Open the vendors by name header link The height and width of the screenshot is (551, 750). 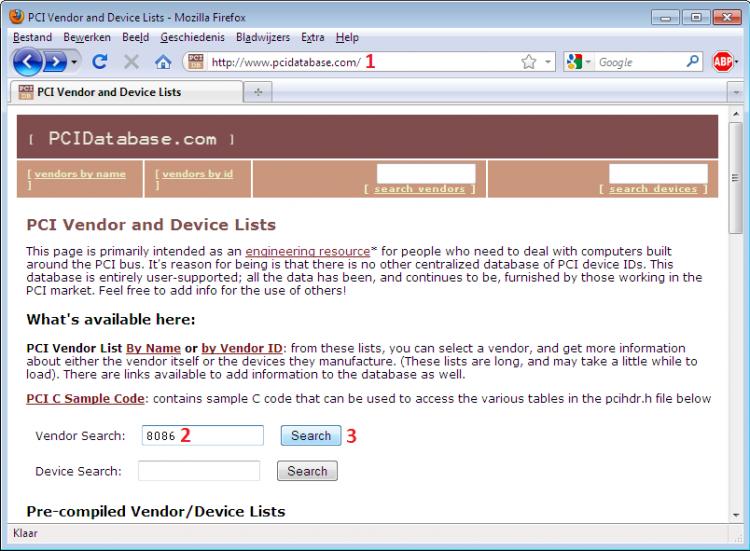click(x=80, y=174)
